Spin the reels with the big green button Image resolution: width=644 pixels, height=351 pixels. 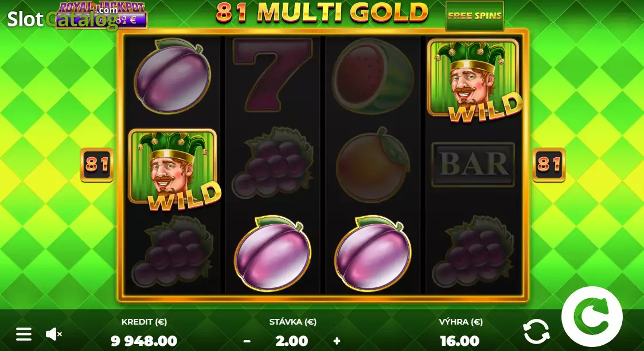[592, 317]
